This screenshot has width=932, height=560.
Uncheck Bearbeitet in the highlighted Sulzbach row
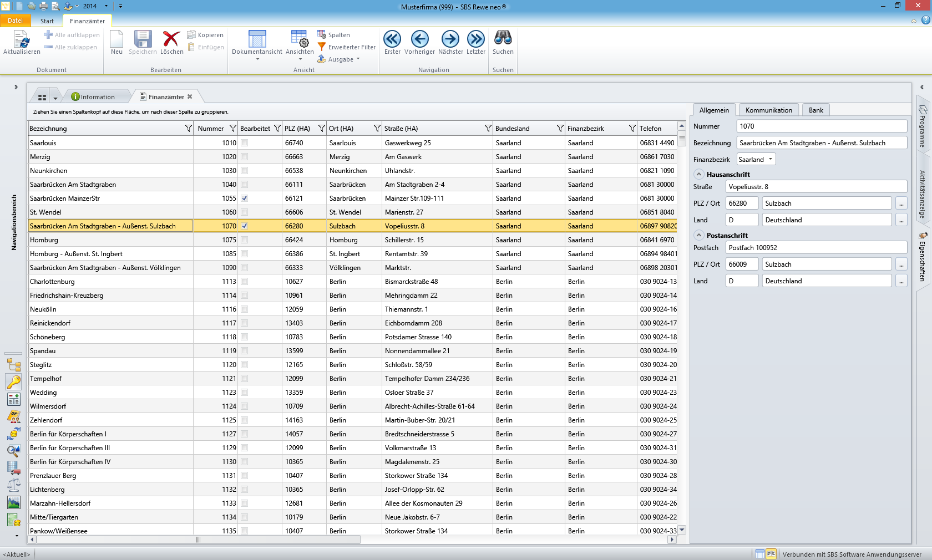pos(245,226)
